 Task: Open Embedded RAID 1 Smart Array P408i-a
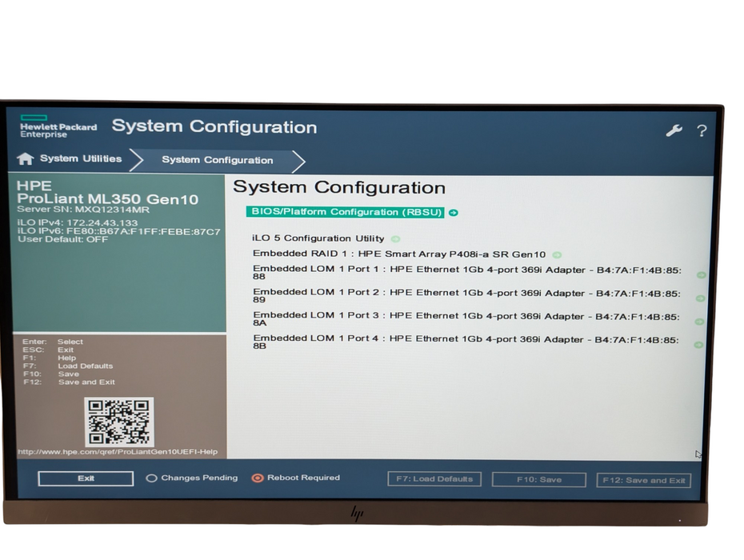point(399,254)
